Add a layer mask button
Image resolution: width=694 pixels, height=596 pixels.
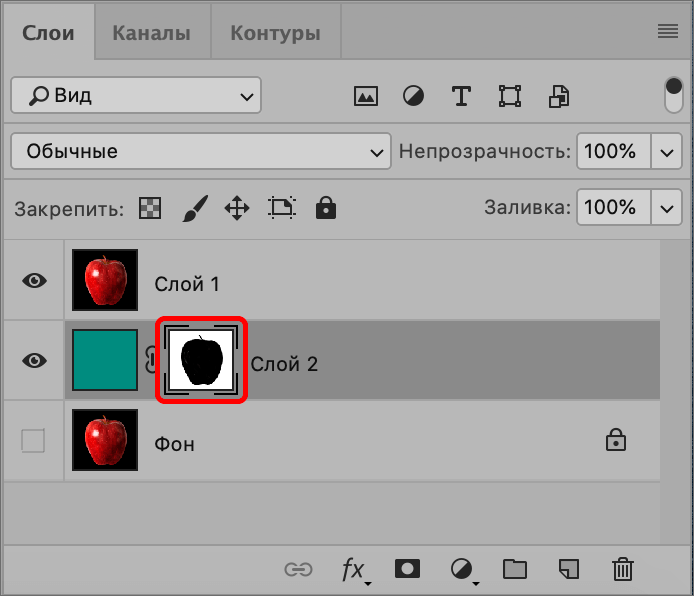(407, 569)
